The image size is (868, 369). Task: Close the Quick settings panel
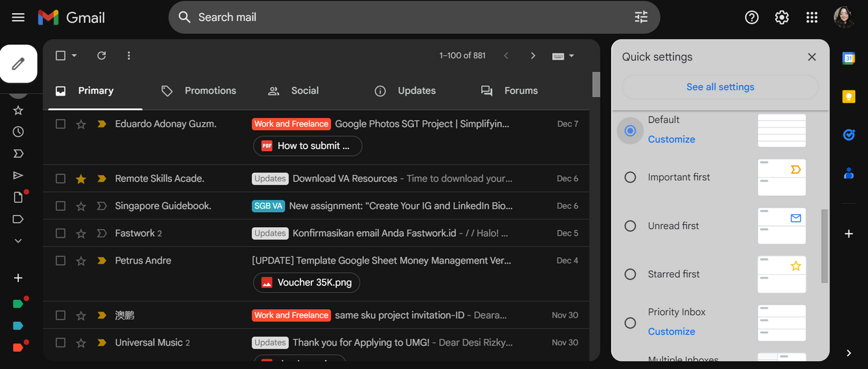pos(811,57)
